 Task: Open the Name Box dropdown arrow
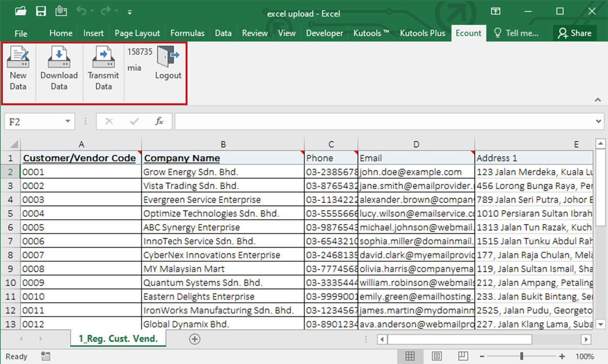tap(67, 122)
